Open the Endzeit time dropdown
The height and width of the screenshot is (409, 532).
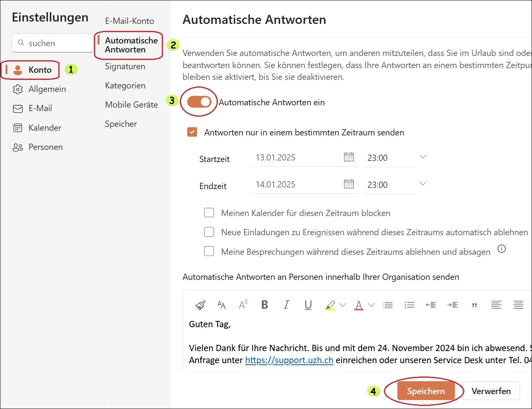click(x=423, y=184)
